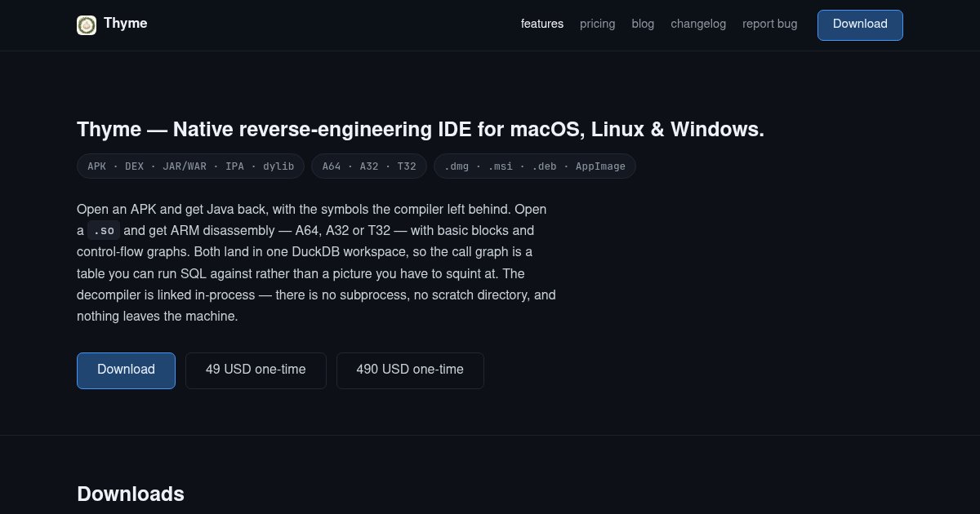This screenshot has height=514, width=980.
Task: Click the Thyme logo icon
Action: [x=87, y=25]
